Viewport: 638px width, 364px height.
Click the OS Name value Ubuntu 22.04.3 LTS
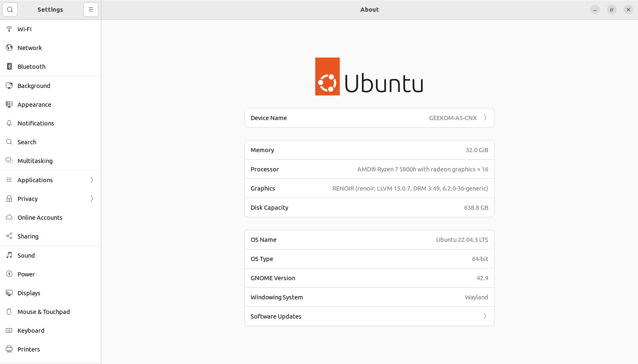click(x=462, y=240)
